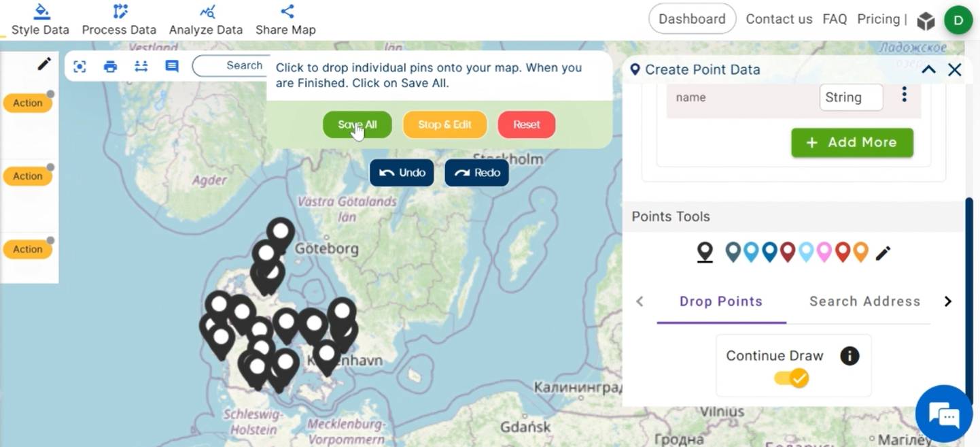The image size is (980, 447).
Task: Undo the last dropped pin
Action: [x=402, y=173]
